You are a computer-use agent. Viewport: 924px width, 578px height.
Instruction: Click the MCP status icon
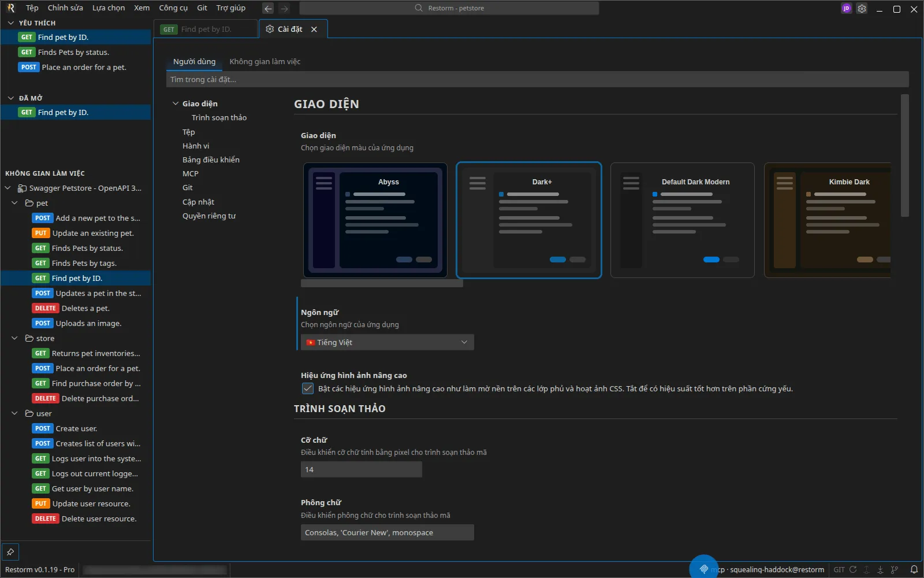click(703, 569)
